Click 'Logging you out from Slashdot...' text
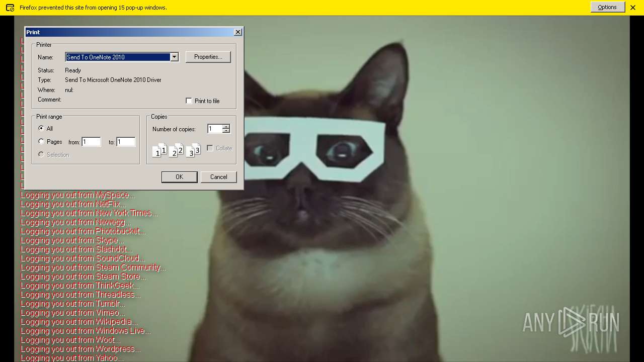Image resolution: width=644 pixels, height=362 pixels. click(77, 249)
